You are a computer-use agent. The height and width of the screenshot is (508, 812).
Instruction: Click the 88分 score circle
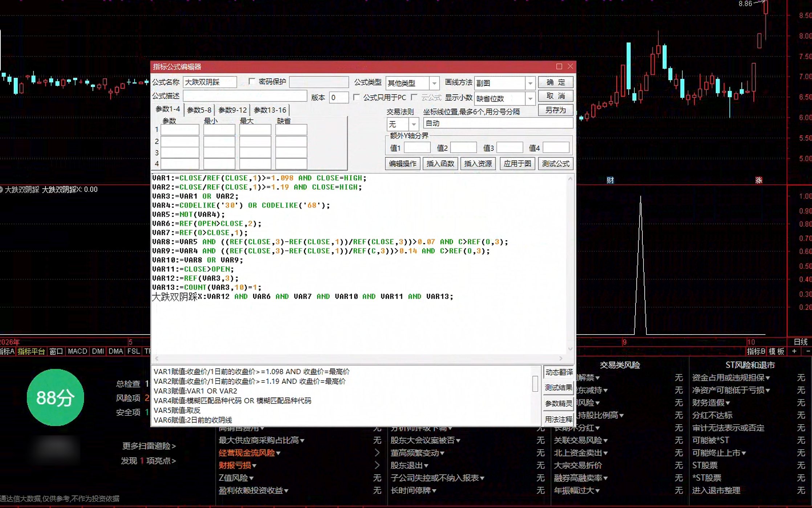click(55, 397)
